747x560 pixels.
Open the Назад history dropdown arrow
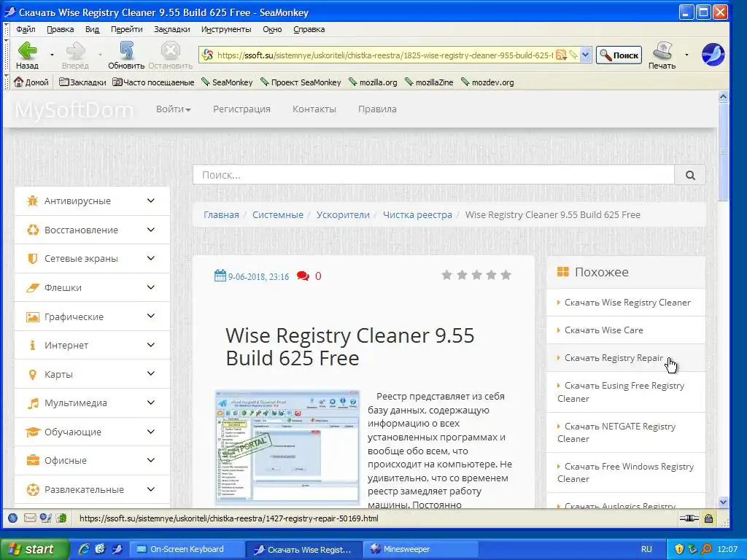[52, 55]
